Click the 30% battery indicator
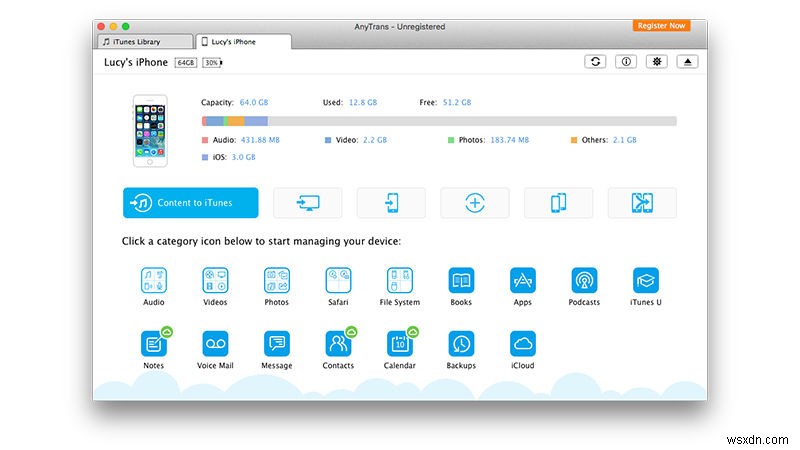800x450 pixels. pos(212,62)
